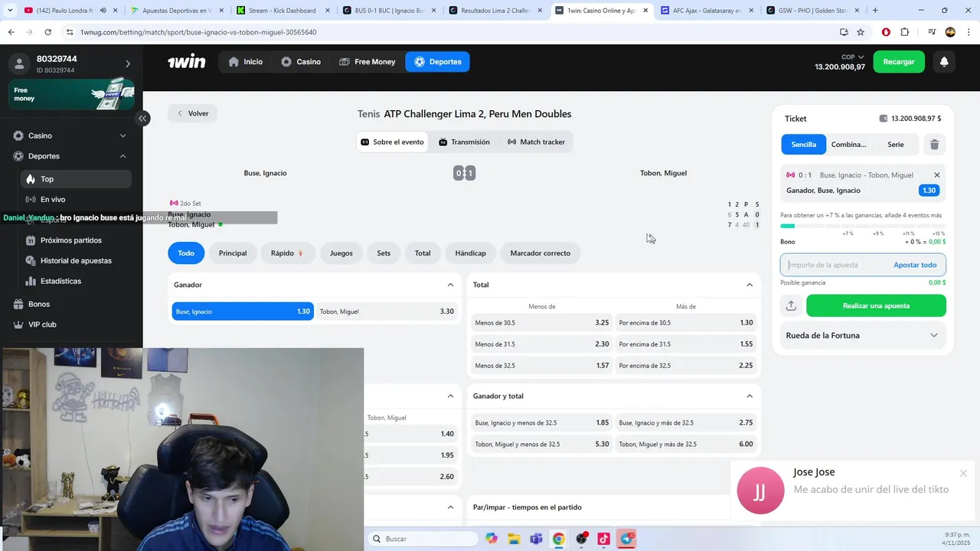Select Menos de 30.5 odds 3.25

click(542, 323)
